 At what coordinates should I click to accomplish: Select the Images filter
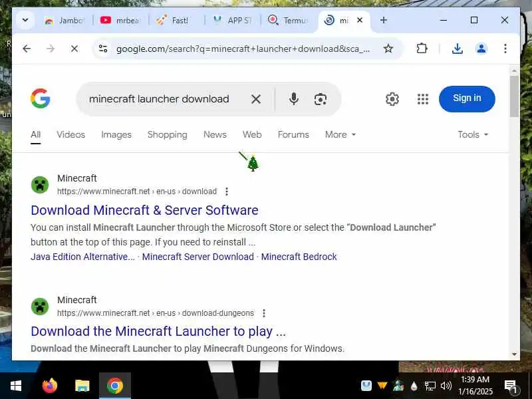coord(116,135)
